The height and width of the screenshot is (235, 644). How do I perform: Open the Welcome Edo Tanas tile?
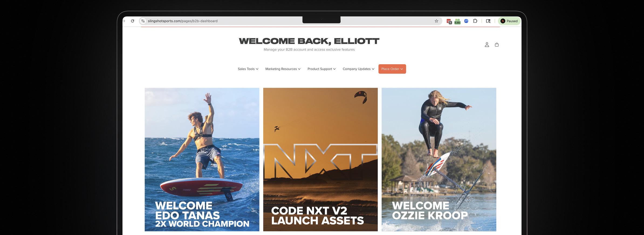(x=202, y=159)
